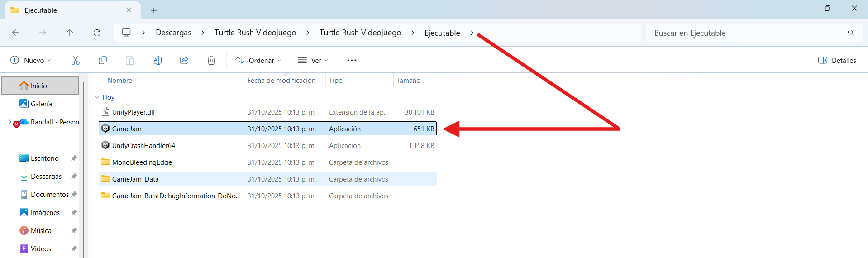Toggle the Detalles pane
This screenshot has width=868, height=258.
[837, 60]
